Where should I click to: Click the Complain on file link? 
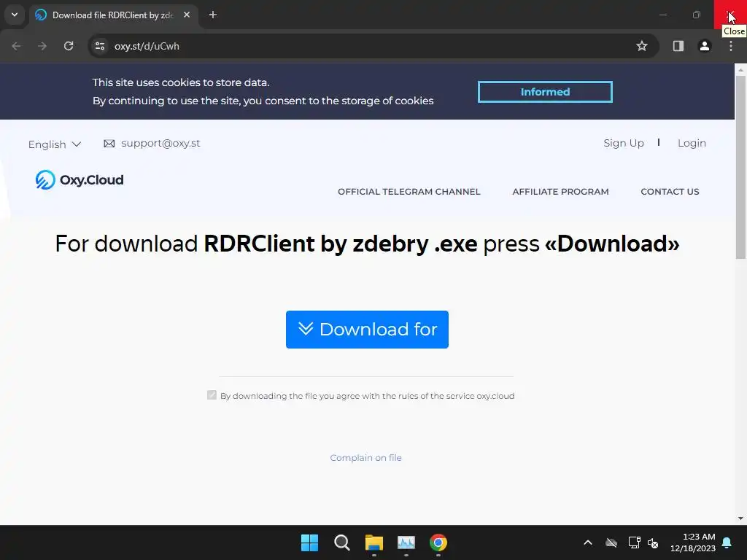pos(366,458)
